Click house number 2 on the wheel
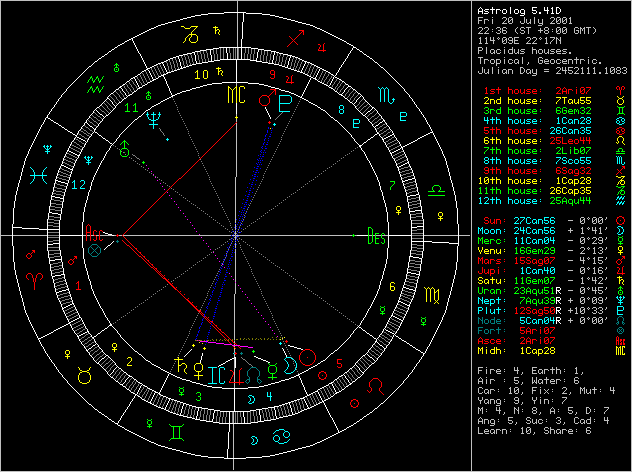 point(129,362)
